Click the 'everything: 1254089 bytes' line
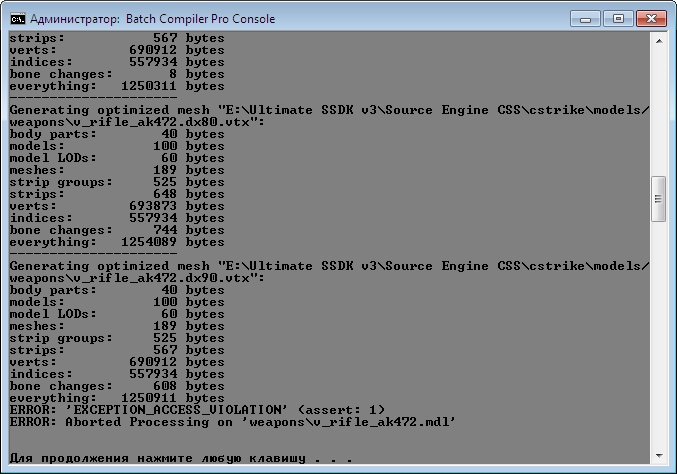 click(x=117, y=242)
